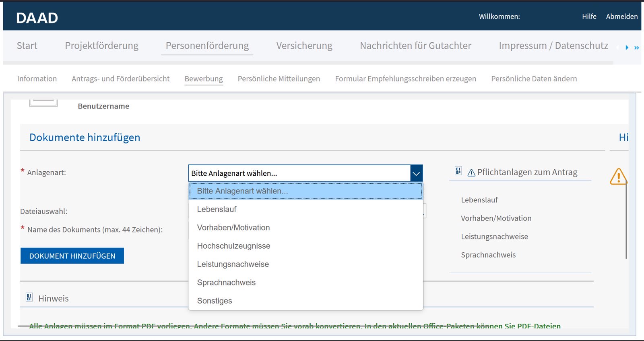Click the single right navigation arrow
The image size is (644, 341).
pos(627,48)
